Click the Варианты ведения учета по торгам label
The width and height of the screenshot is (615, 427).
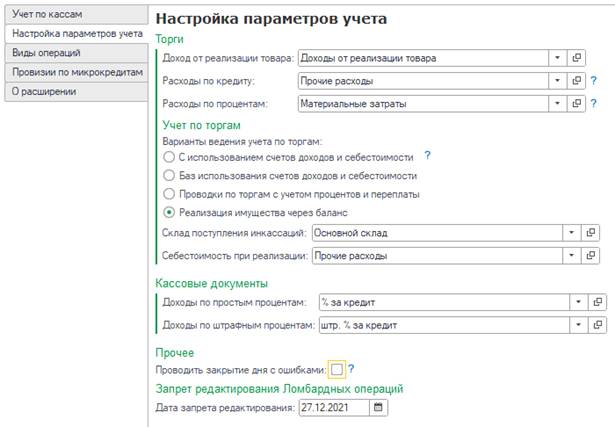pos(242,142)
